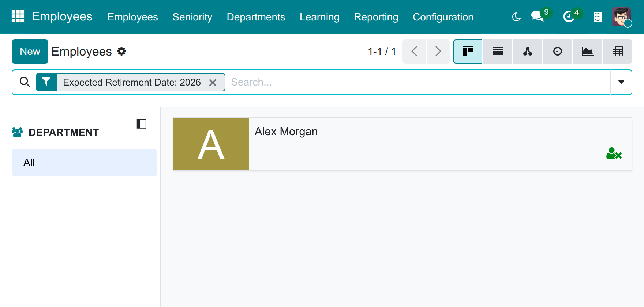Click the Department group people icon
644x307 pixels.
17,132
